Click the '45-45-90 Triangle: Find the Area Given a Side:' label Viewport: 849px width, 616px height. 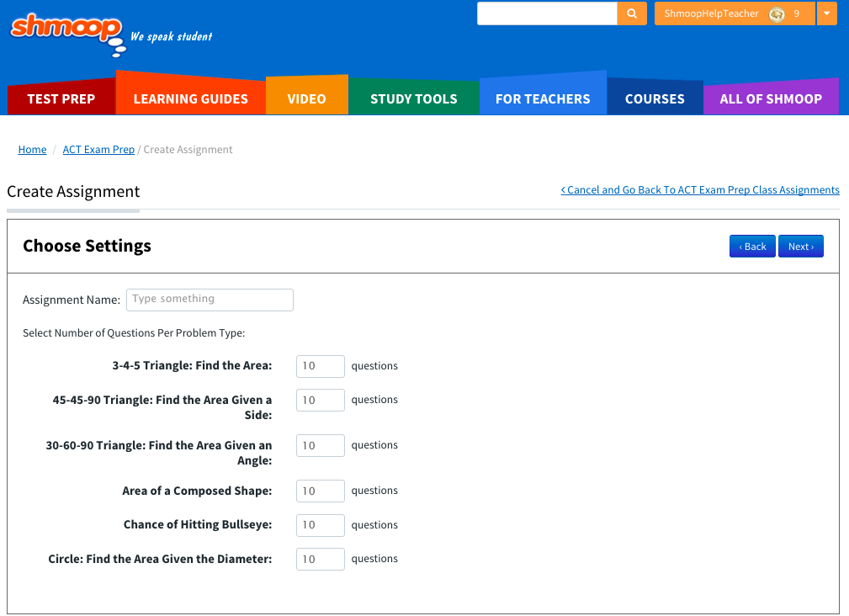(x=162, y=407)
